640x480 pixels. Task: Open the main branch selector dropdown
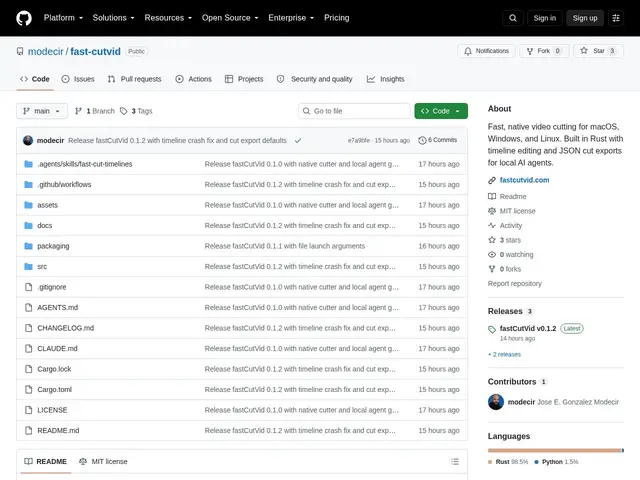[x=42, y=111]
